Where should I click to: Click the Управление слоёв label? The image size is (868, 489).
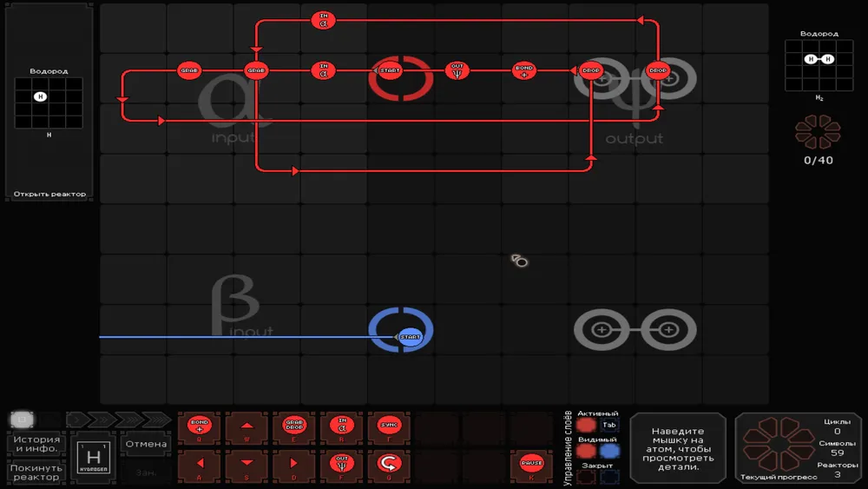point(568,448)
